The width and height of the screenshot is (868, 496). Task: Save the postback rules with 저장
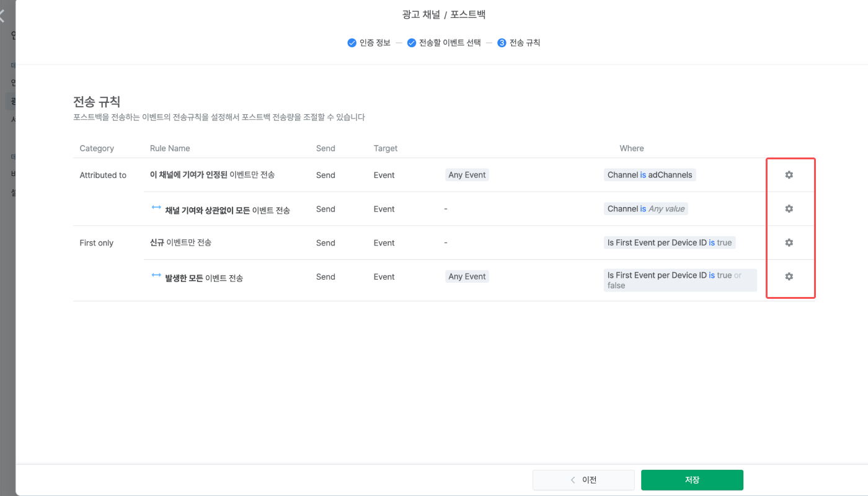pyautogui.click(x=692, y=480)
